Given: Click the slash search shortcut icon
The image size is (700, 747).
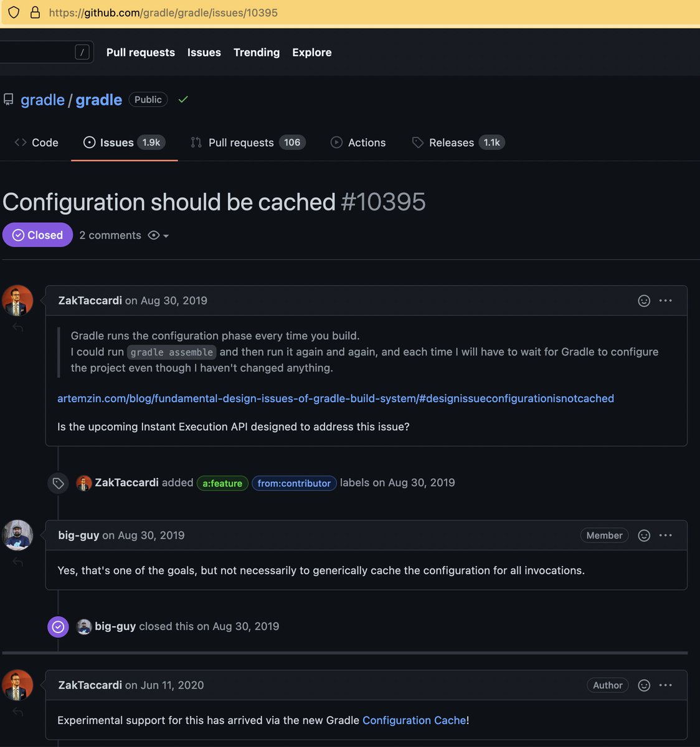Looking at the screenshot, I should 82,52.
